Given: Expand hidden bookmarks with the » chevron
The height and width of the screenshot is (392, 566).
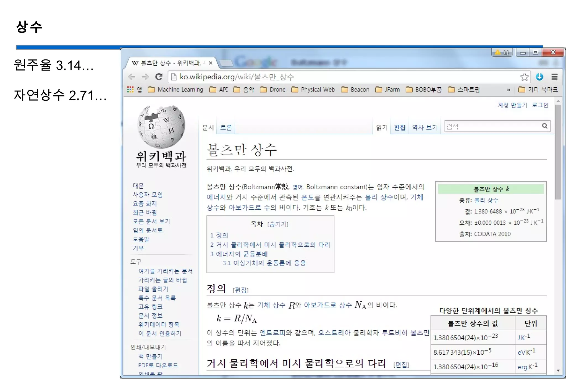Looking at the screenshot, I should 509,90.
